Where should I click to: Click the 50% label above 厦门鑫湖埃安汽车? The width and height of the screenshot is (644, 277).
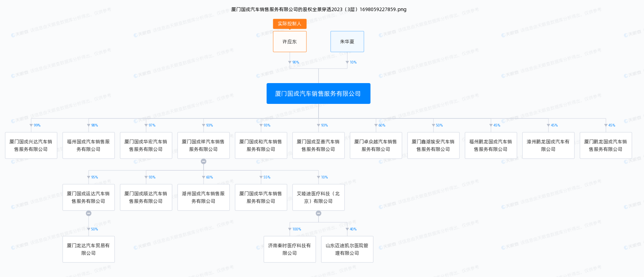[x=439, y=125]
